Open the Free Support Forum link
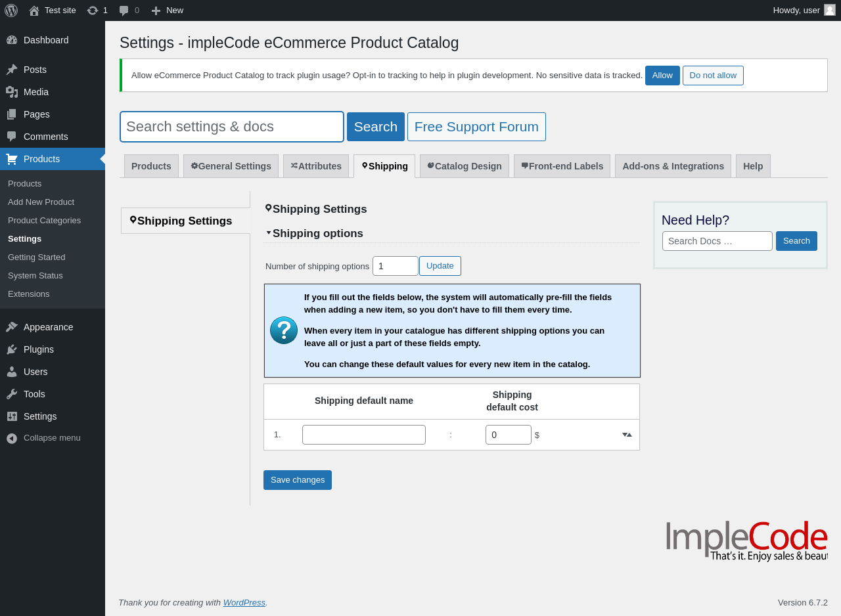 (x=476, y=127)
